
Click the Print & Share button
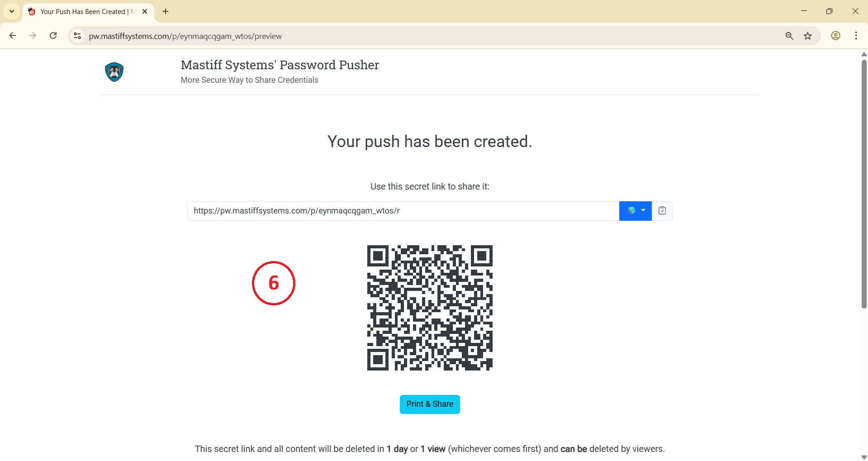pyautogui.click(x=429, y=404)
